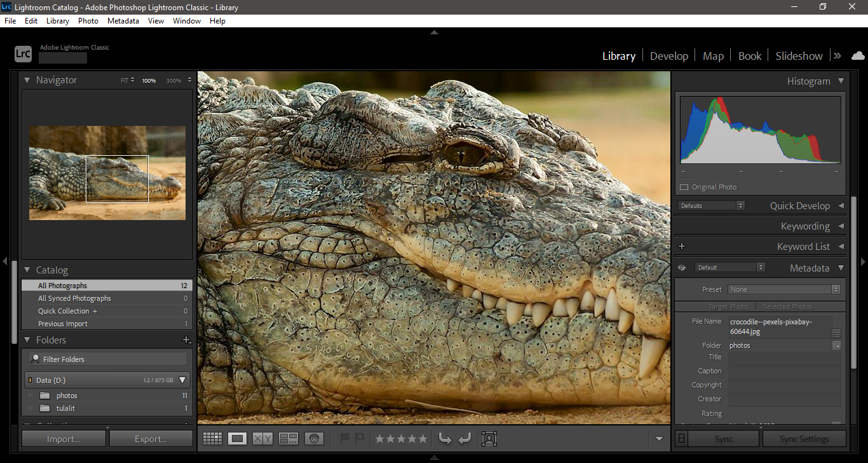Switch to Grid view

(212, 438)
